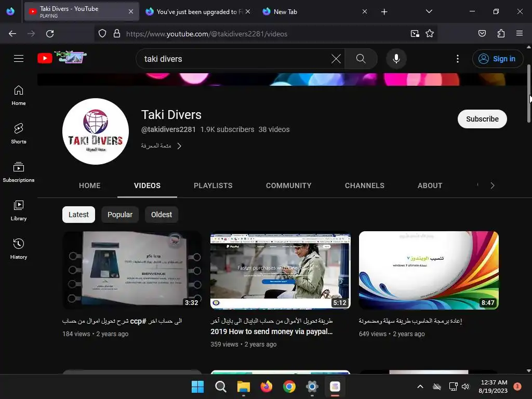Open the ccp video titled #ccp

coord(122,321)
